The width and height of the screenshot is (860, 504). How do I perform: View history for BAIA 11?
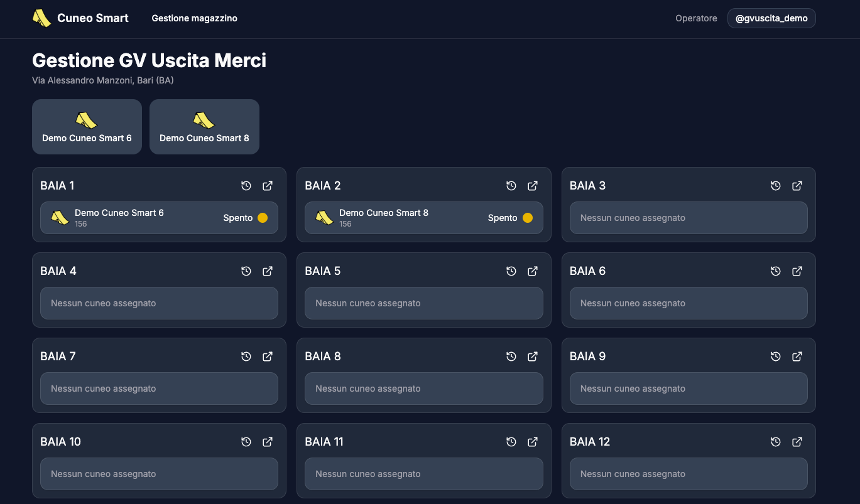(x=511, y=441)
